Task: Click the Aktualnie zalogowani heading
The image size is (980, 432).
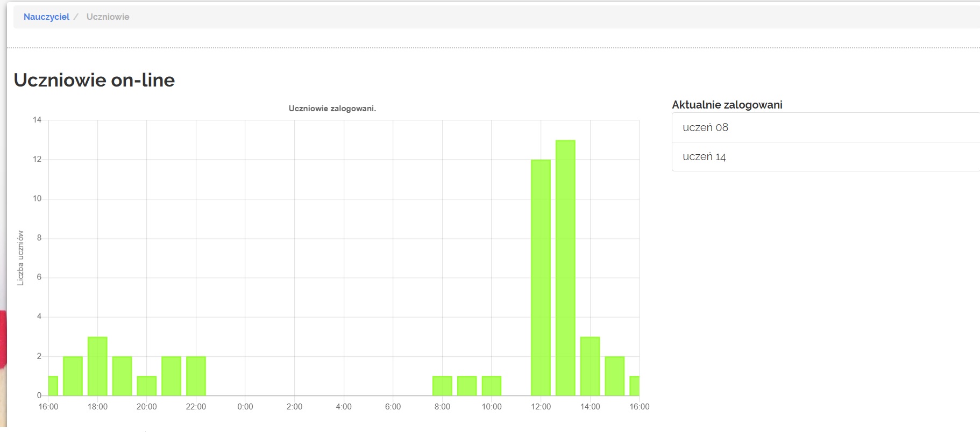Action: (x=727, y=105)
